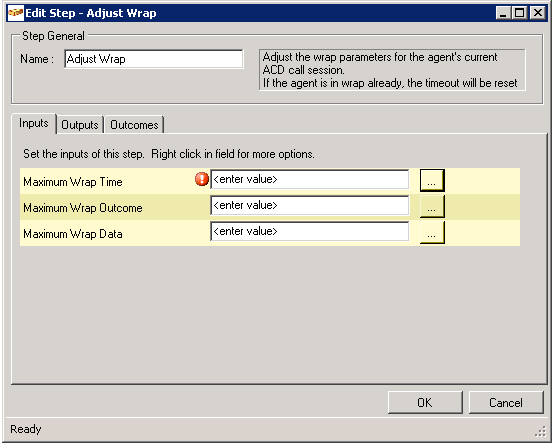Minimize the Edit Step dialog window
The height and width of the screenshot is (444, 553).
pyautogui.click(x=503, y=13)
